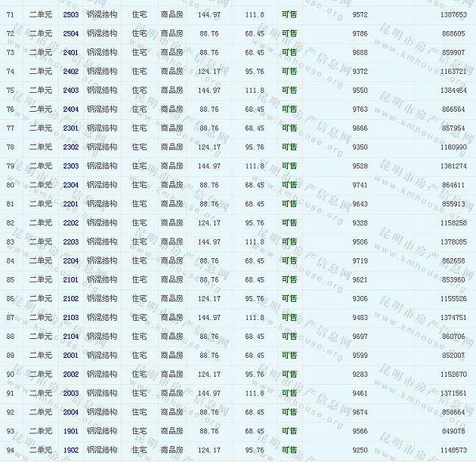Open the 2203 room link
476x462 pixels.
click(70, 242)
